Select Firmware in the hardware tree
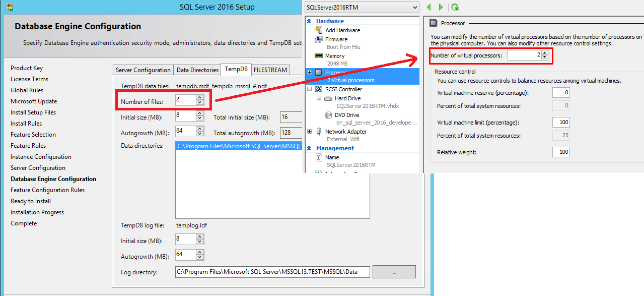 click(336, 39)
